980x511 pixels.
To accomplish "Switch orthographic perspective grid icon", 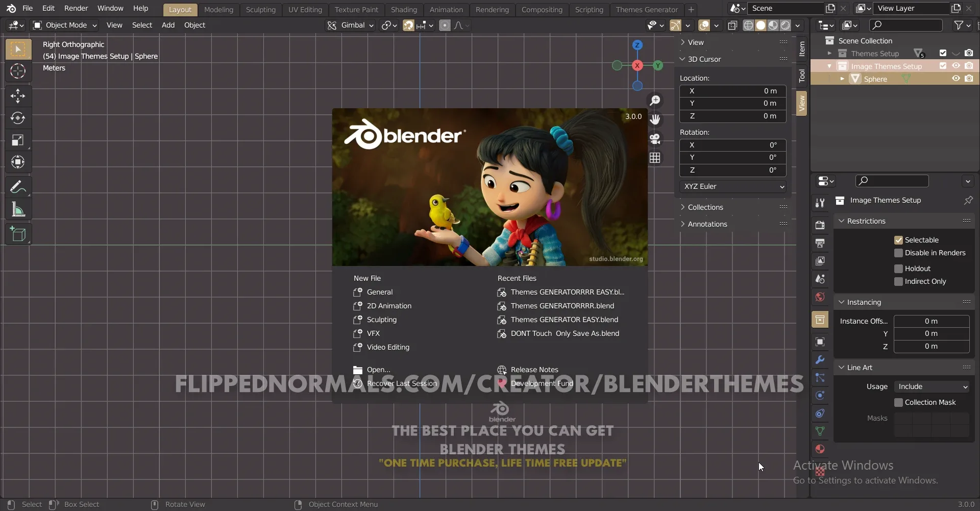I will click(655, 158).
